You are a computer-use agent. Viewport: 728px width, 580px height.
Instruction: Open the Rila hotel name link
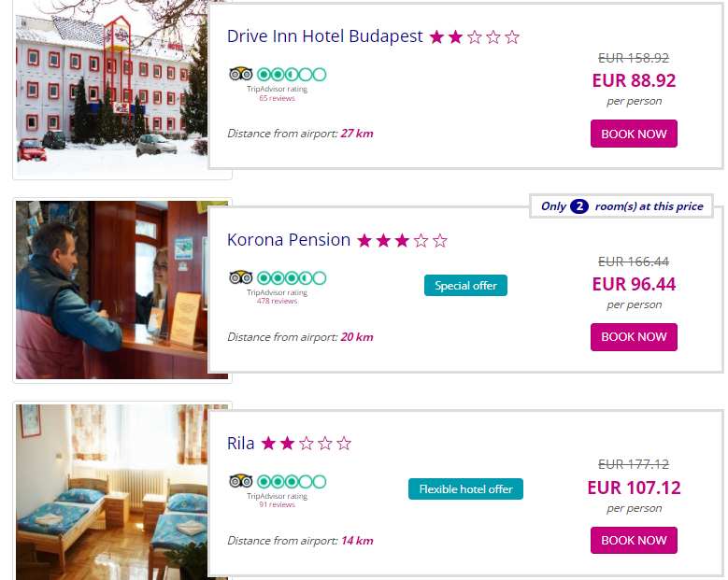click(x=240, y=444)
